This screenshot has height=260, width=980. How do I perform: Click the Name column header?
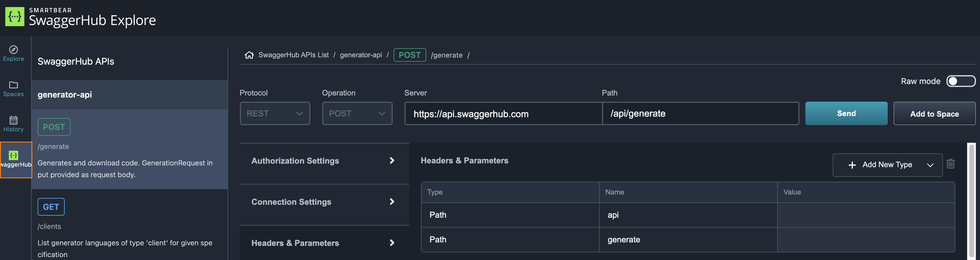point(688,192)
